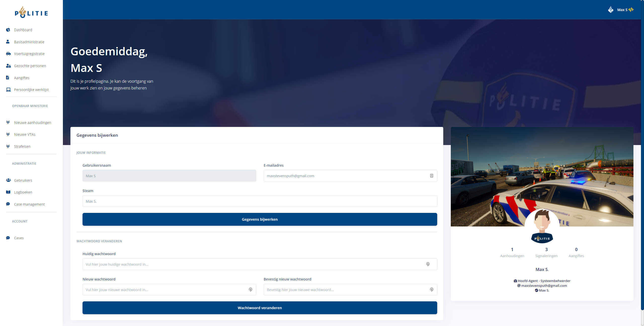
Task: Click key icon in Nieuw wachtwoord field
Action: tap(250, 290)
